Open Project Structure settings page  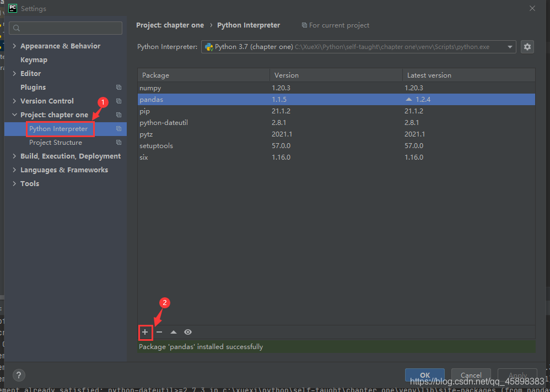56,143
